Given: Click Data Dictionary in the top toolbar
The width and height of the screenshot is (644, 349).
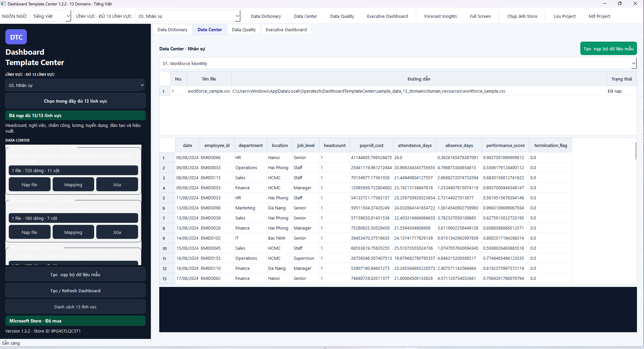Looking at the screenshot, I should (x=266, y=16).
